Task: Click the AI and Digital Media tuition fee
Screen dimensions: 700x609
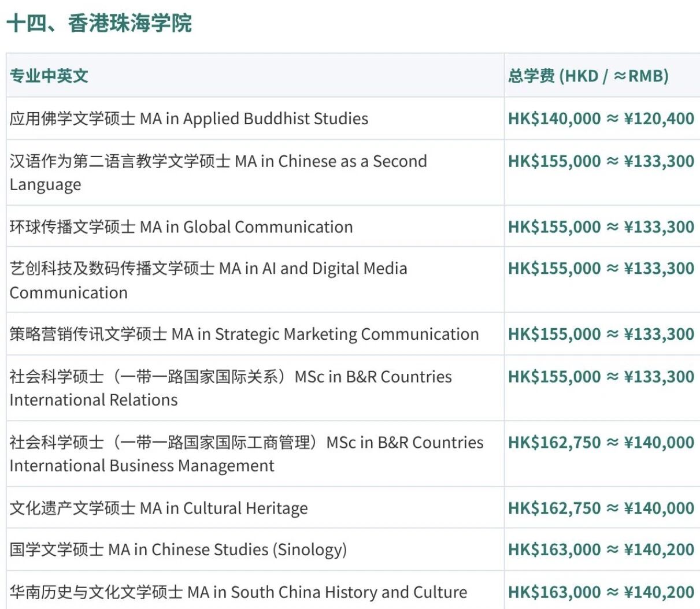Action: (x=601, y=268)
